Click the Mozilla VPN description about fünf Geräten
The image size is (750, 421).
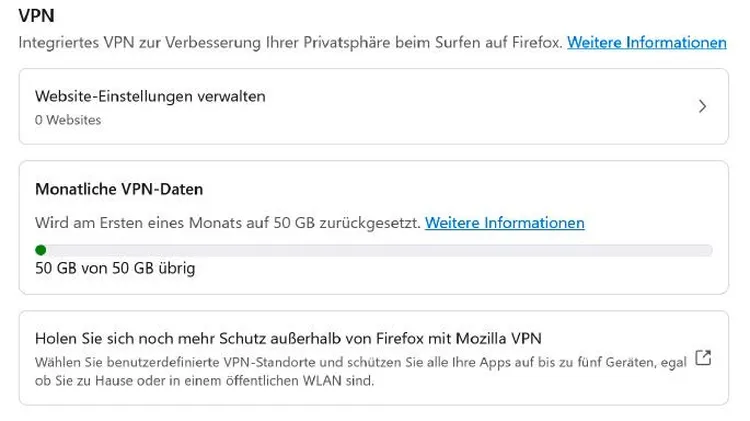click(x=361, y=371)
